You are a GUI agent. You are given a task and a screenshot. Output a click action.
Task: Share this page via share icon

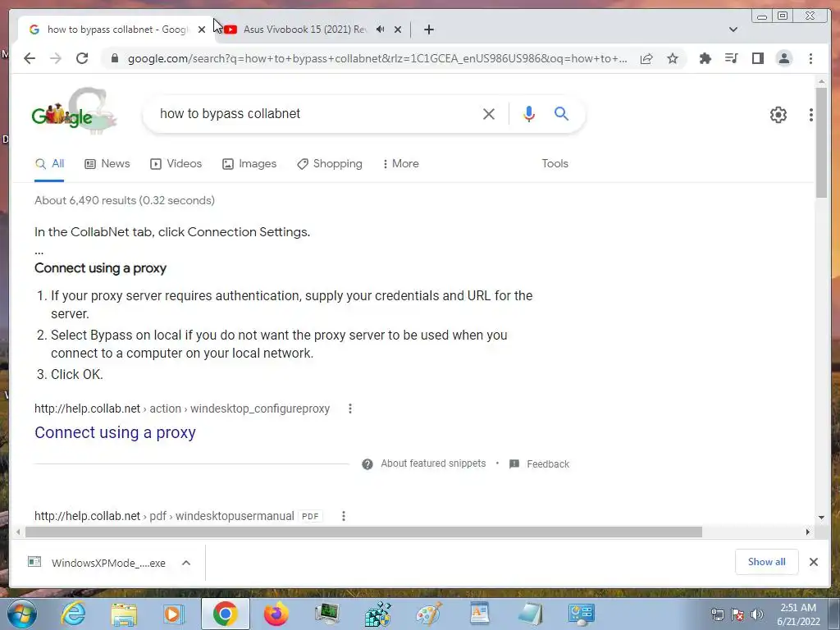coord(646,58)
